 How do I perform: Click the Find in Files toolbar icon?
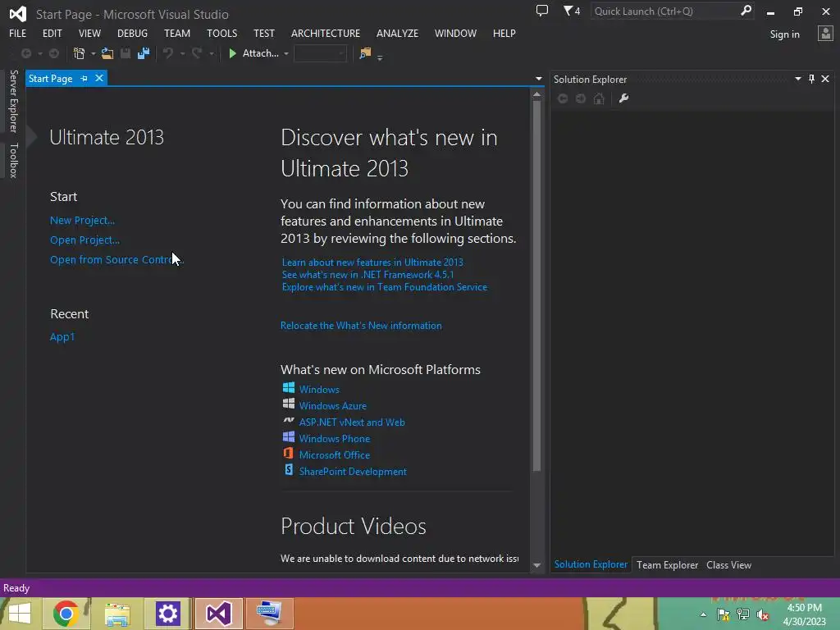[x=365, y=53]
